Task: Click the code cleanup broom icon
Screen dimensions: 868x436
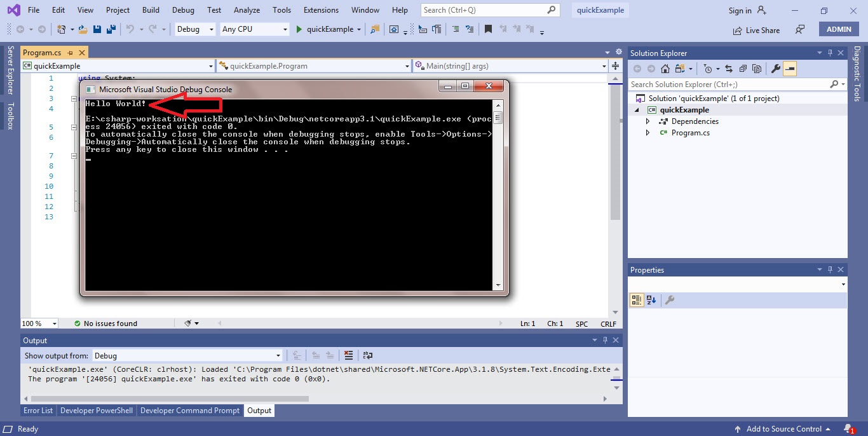Action: [188, 324]
